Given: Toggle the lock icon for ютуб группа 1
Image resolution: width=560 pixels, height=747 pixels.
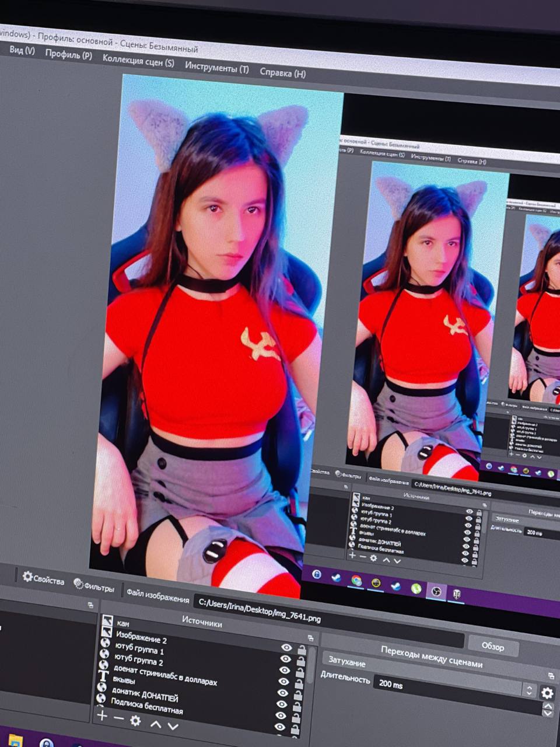Looking at the screenshot, I should click(300, 672).
